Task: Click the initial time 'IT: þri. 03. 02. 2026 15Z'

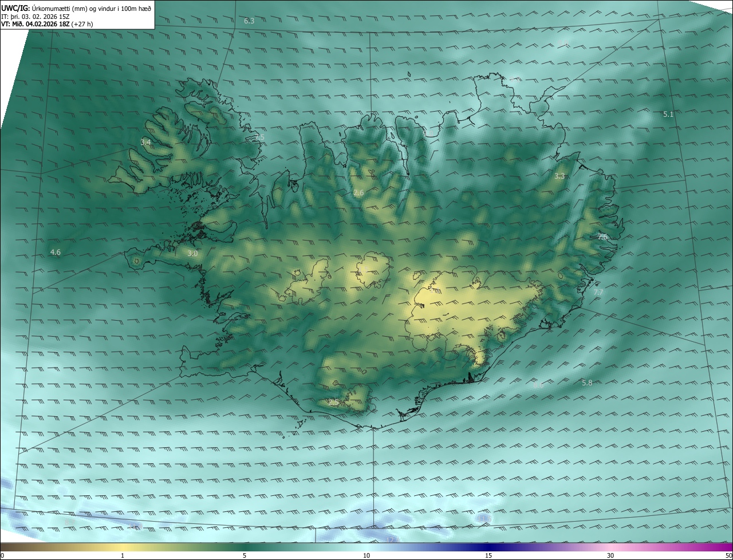Action: [36, 17]
